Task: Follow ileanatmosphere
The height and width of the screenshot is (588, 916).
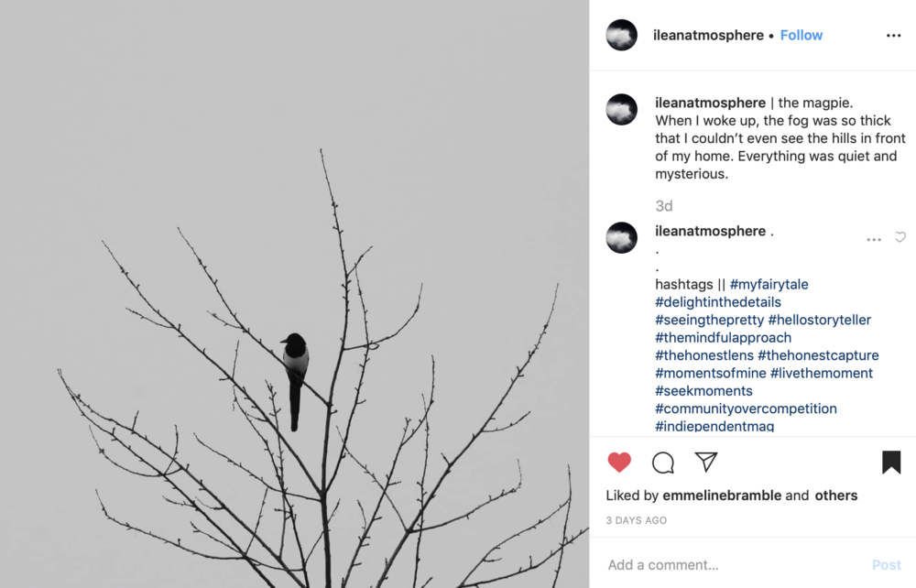Action: pos(801,35)
